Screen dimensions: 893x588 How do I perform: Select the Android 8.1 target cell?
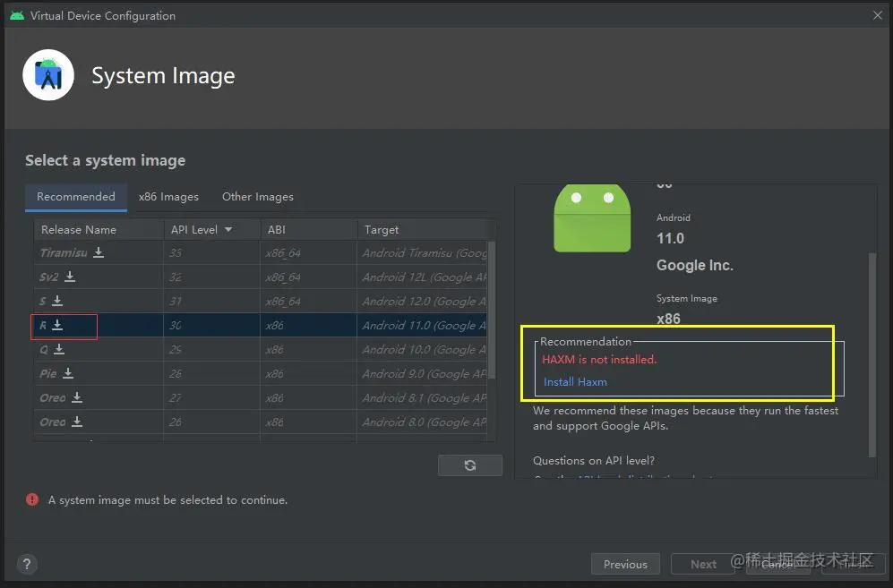point(423,398)
